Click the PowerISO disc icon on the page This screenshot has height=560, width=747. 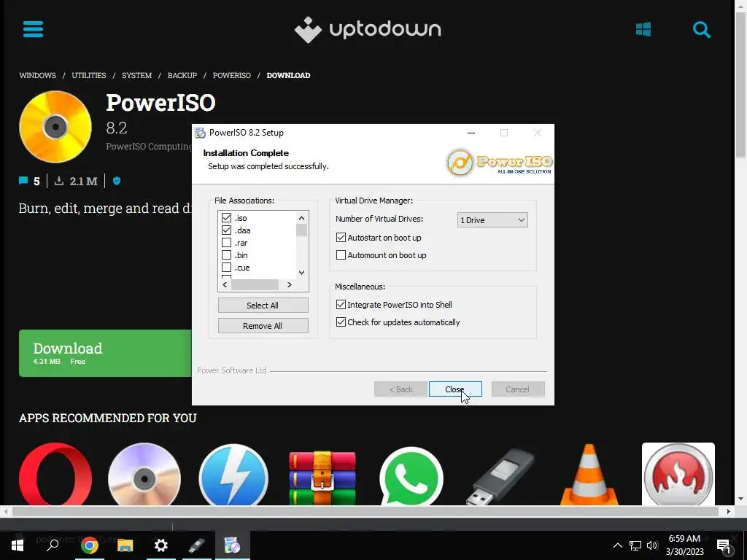pyautogui.click(x=55, y=127)
